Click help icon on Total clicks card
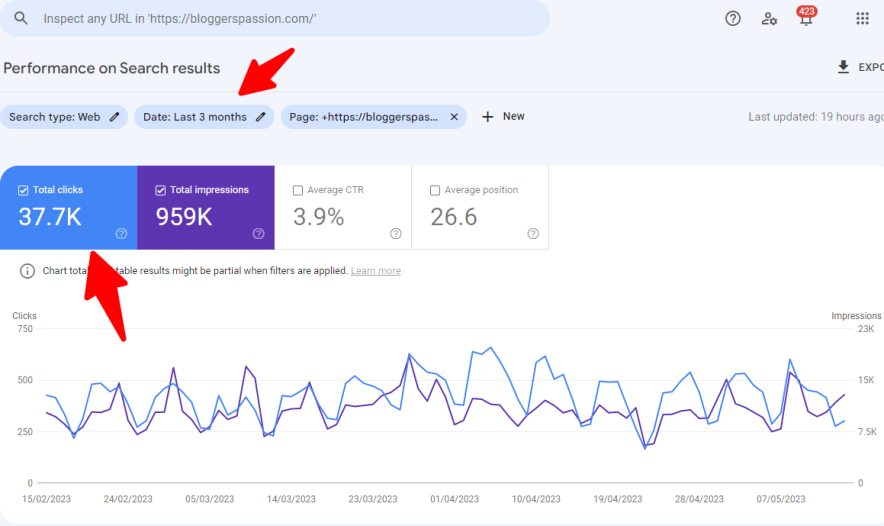Viewport: 884px width, 526px height. 121,233
